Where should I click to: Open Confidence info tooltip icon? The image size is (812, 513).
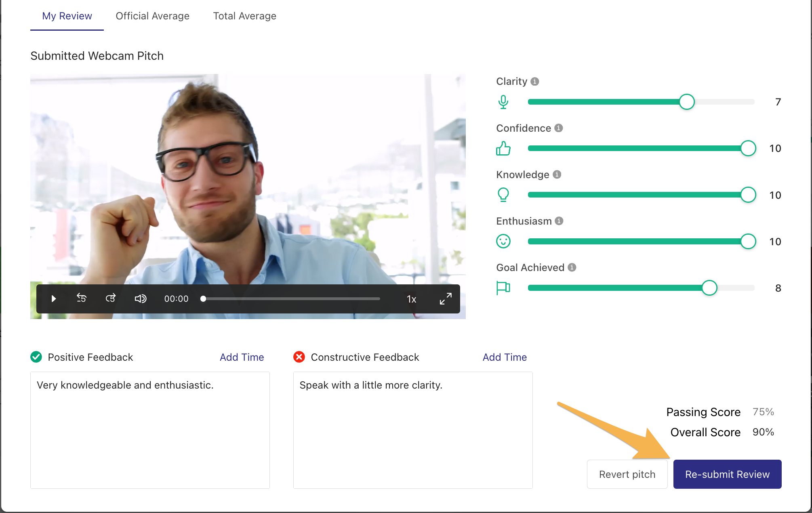559,128
